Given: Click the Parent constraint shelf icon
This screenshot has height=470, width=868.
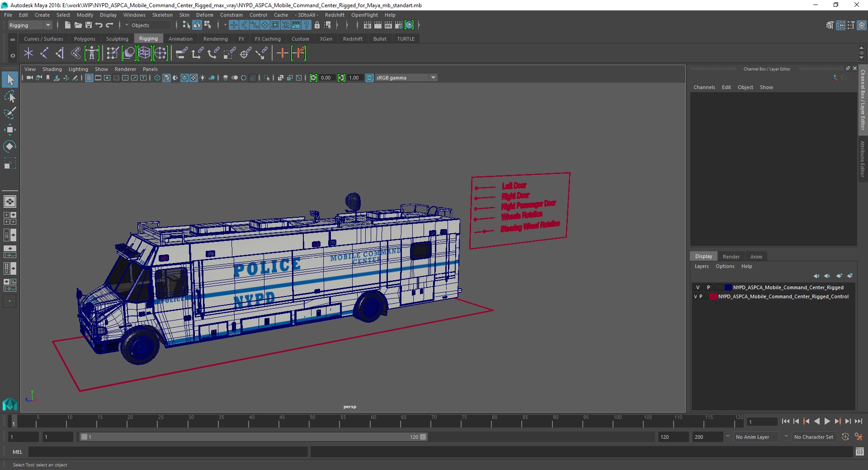Looking at the screenshot, I should pos(181,53).
